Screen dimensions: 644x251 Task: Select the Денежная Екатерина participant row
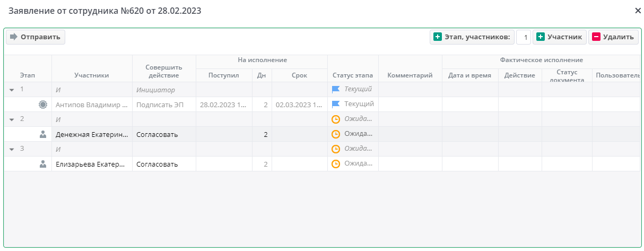pos(91,134)
